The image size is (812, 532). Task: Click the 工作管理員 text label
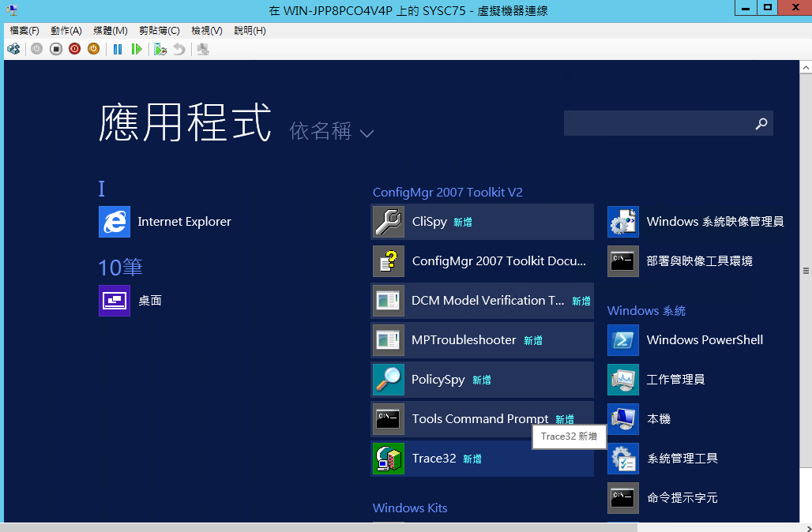click(675, 380)
